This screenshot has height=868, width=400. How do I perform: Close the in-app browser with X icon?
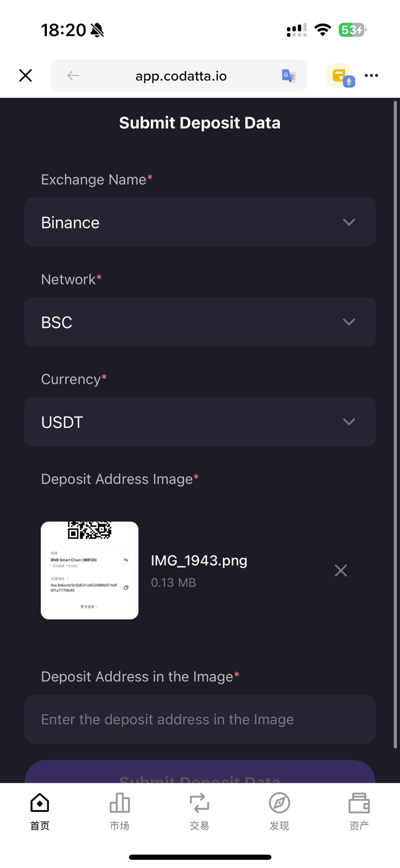click(x=26, y=75)
